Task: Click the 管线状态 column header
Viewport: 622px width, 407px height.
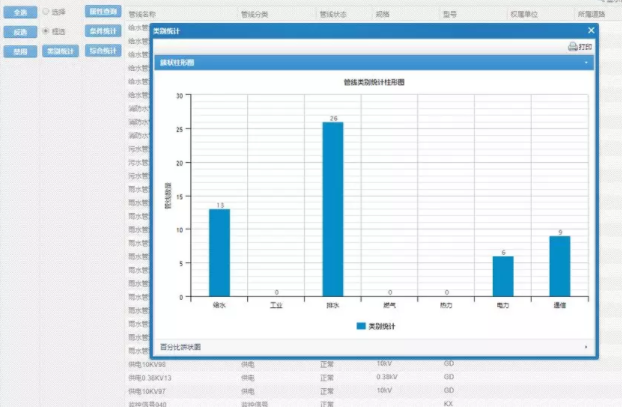Action: 333,16
